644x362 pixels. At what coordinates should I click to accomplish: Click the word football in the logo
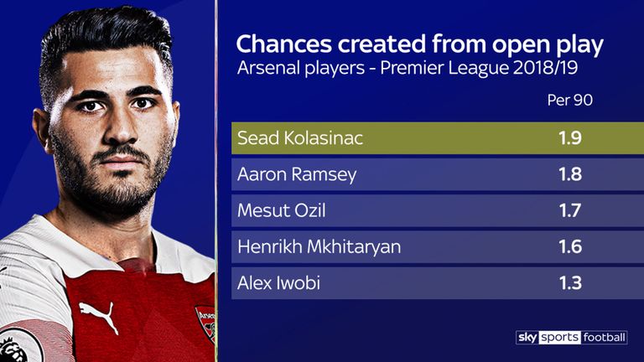pyautogui.click(x=604, y=338)
